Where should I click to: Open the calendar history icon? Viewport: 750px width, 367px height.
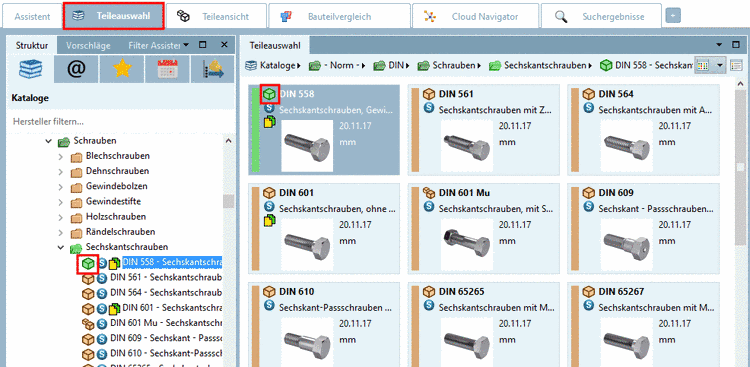click(167, 70)
